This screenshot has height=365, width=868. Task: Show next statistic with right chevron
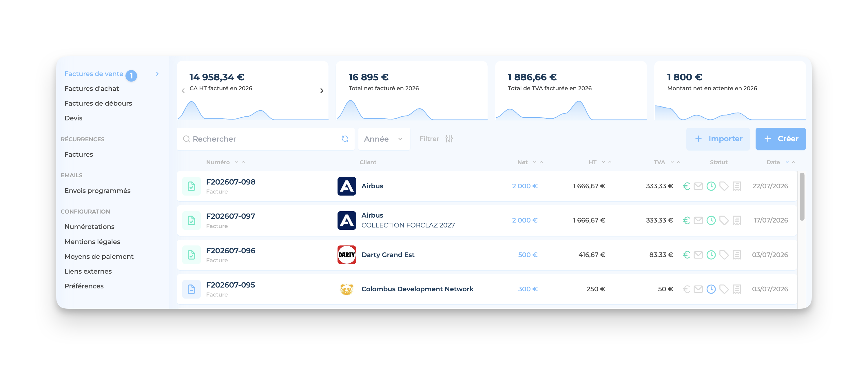coord(322,91)
